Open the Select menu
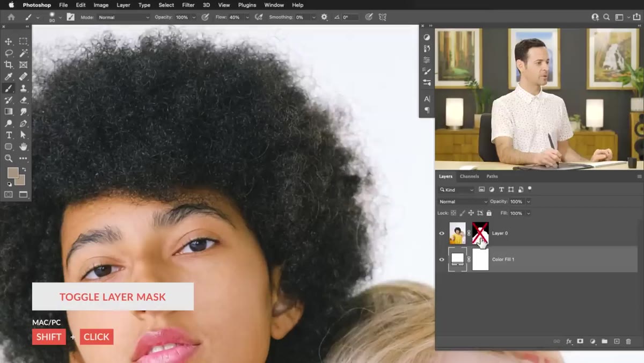Viewport: 644px width, 363px height. coord(166,5)
